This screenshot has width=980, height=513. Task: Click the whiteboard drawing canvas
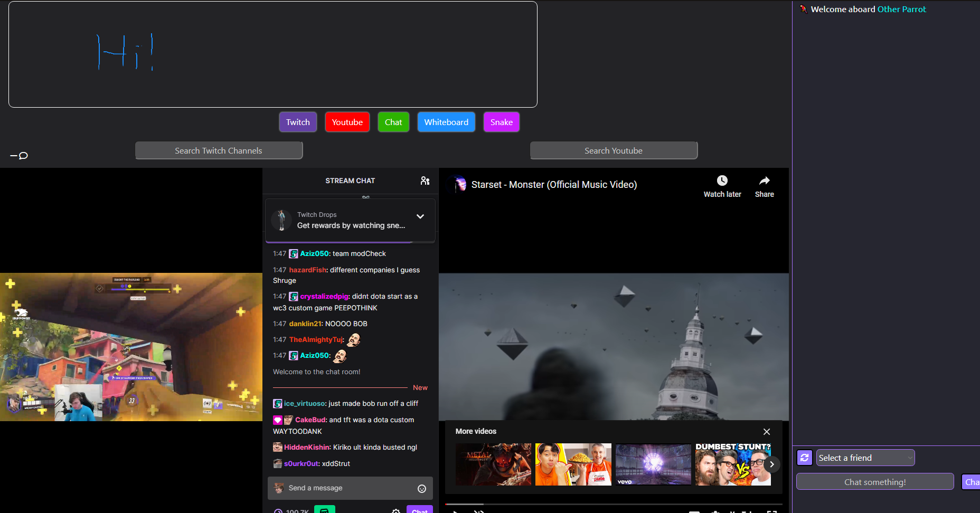click(273, 54)
